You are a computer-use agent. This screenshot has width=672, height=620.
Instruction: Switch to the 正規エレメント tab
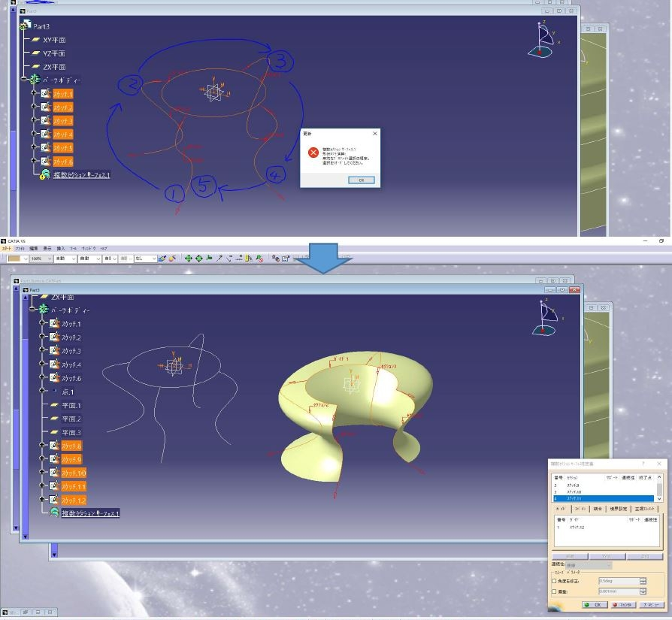click(645, 509)
